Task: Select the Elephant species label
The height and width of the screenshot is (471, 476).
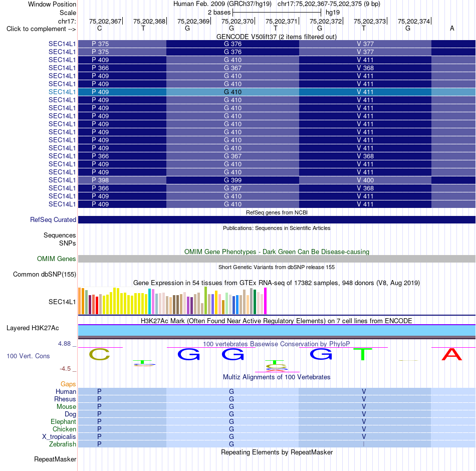Action: [x=63, y=421]
